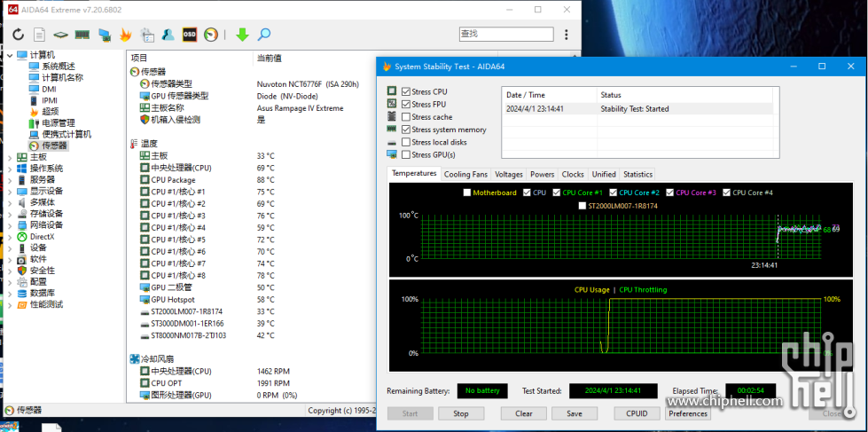Click the user account toolbar icon
This screenshot has height=432, width=868.
[168, 35]
